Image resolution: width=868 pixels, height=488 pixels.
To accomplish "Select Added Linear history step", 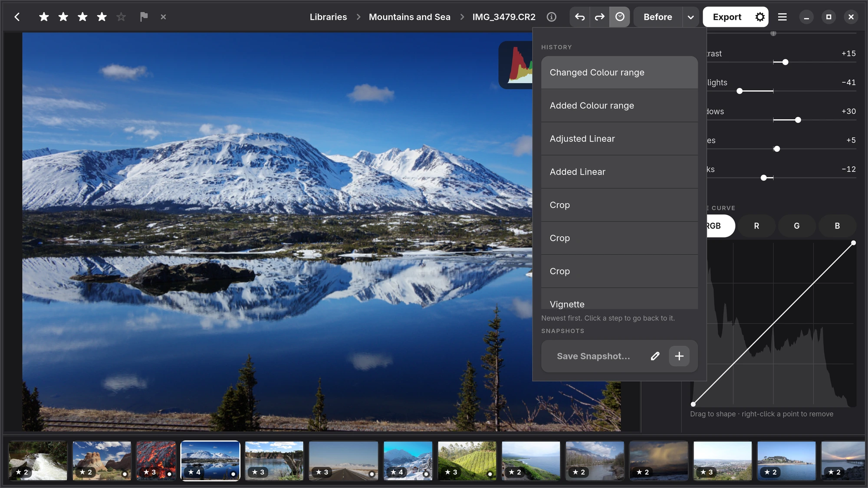I will [x=619, y=172].
